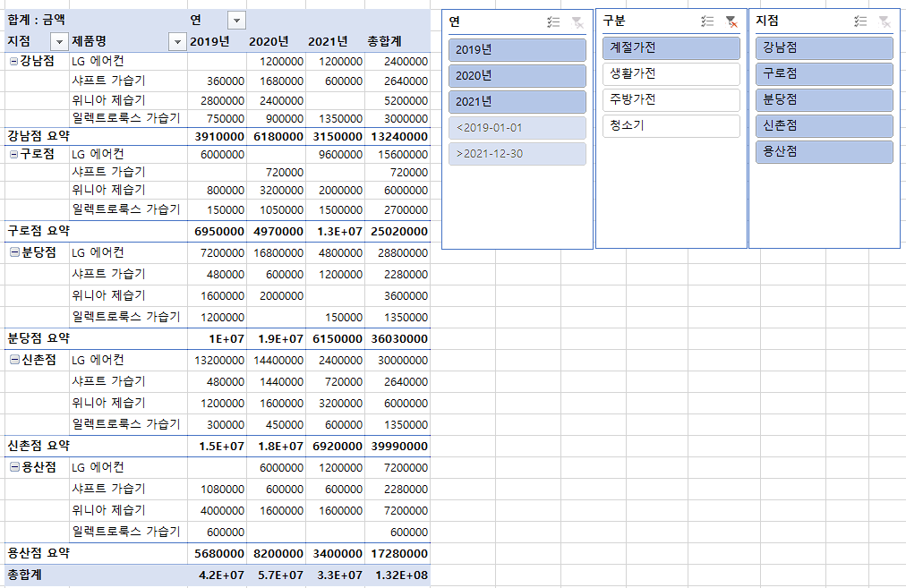
Task: Open the 지점 row filter dropdown
Action: (59, 41)
